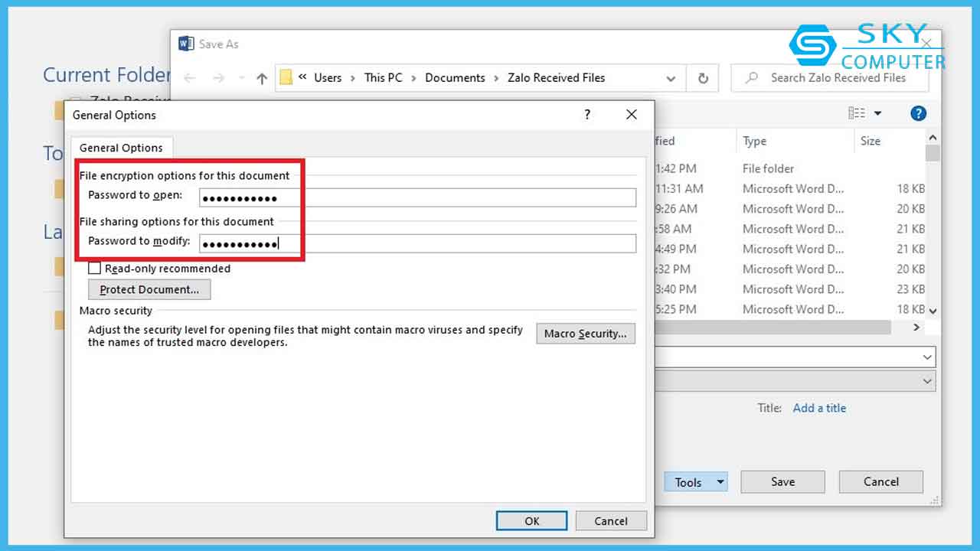Open the Save as type dropdown

click(x=928, y=380)
